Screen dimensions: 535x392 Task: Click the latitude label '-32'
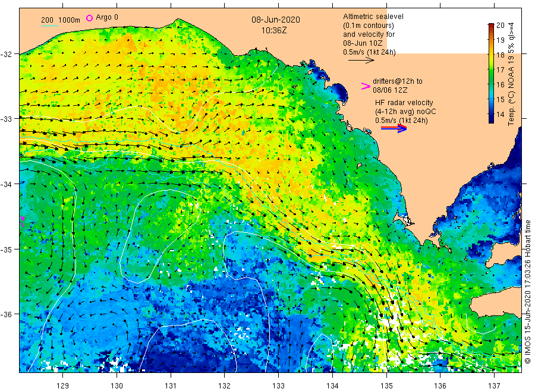point(6,54)
